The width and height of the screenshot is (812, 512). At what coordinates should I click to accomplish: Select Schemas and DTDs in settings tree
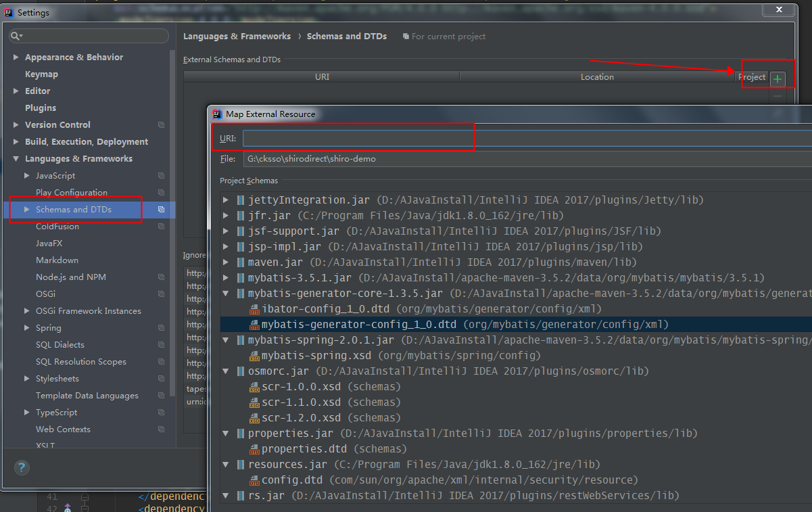coord(74,210)
